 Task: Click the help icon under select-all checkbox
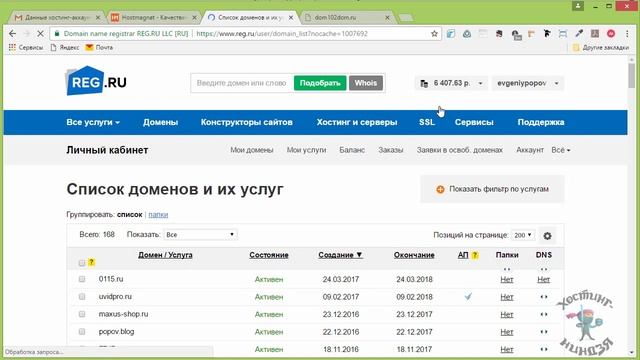(91, 262)
